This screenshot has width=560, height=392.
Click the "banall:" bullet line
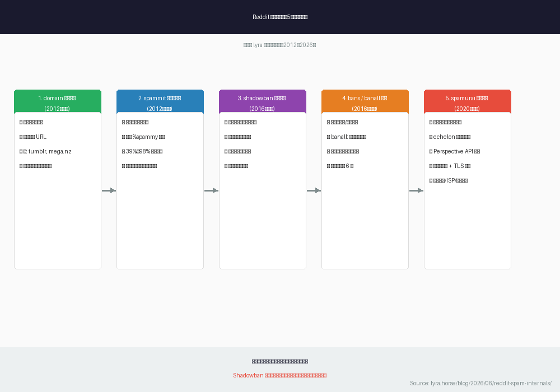(347, 137)
